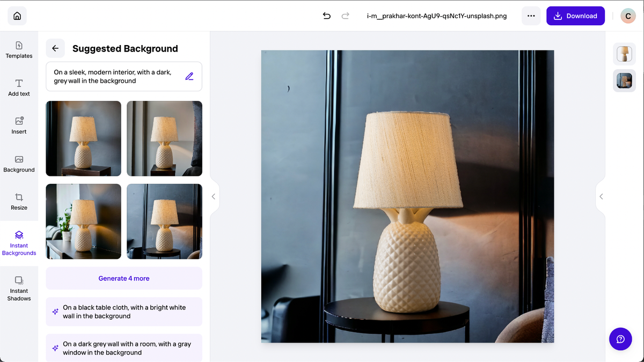Apply the black table cloth background suggestion

[123, 312]
